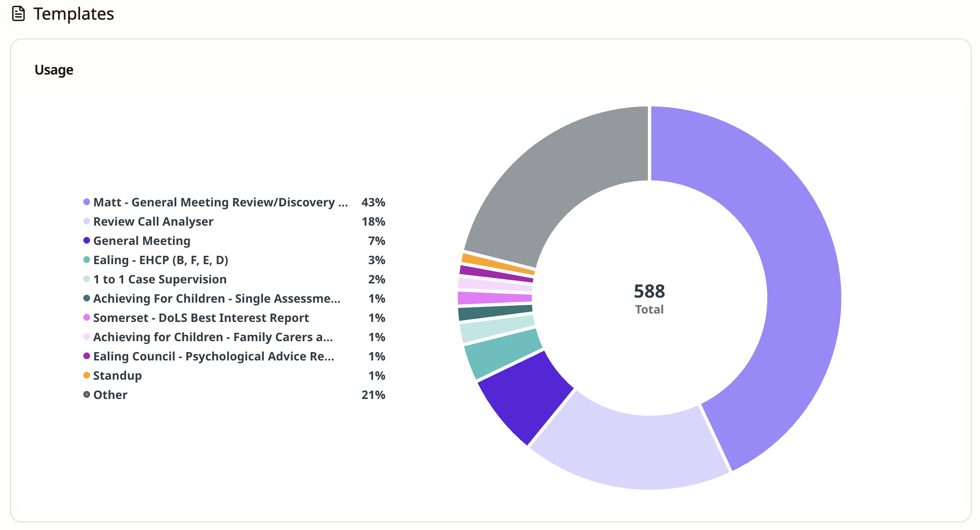Click the purple dot beside Matt - General Meeting
The image size is (980, 530).
87,202
